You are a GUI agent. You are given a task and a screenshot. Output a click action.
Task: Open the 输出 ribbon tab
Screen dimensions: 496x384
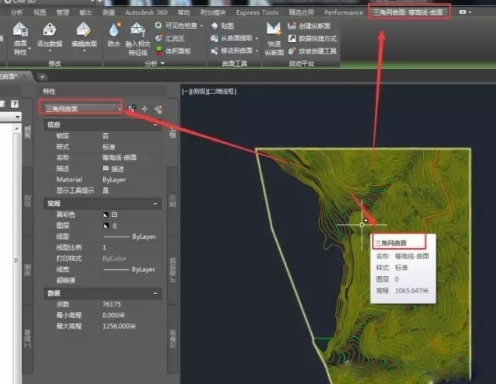pyautogui.click(x=85, y=13)
